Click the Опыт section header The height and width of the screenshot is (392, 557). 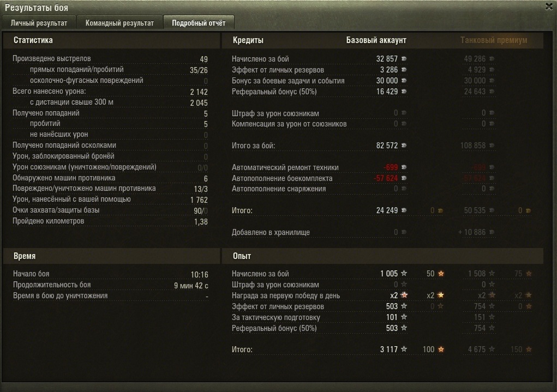pyautogui.click(x=242, y=256)
